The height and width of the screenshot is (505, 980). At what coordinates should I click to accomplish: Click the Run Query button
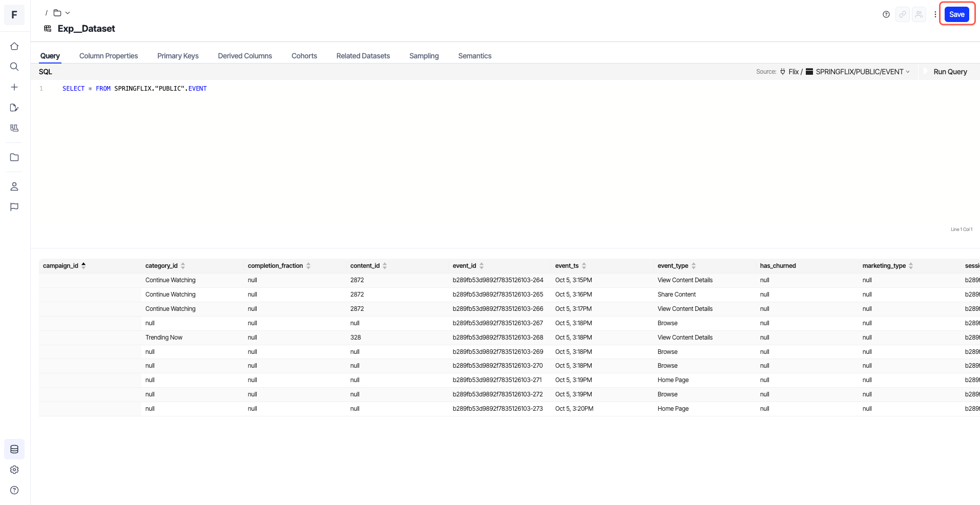point(950,72)
